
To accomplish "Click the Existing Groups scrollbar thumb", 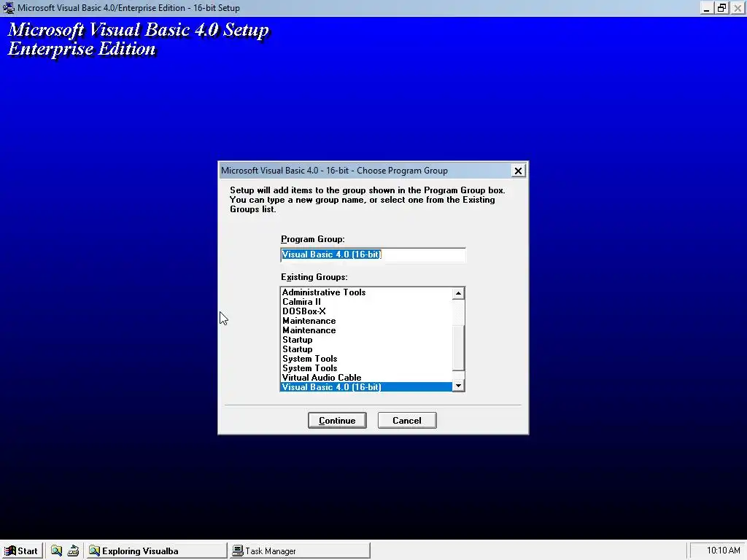I will pos(458,348).
